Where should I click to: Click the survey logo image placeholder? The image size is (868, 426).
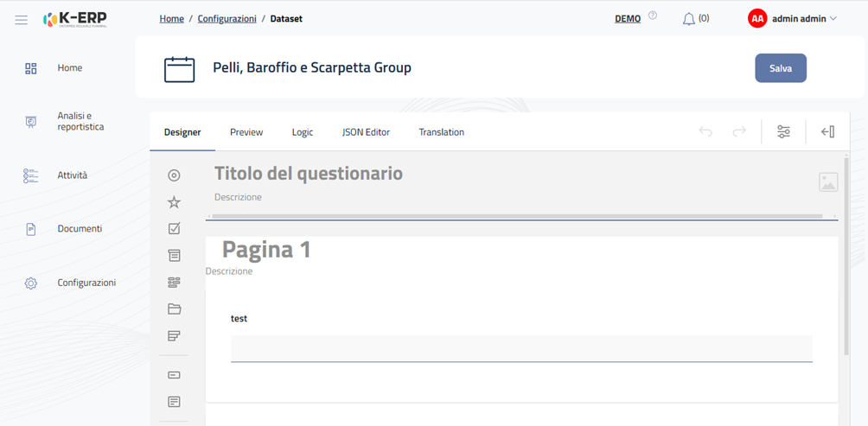pyautogui.click(x=828, y=181)
